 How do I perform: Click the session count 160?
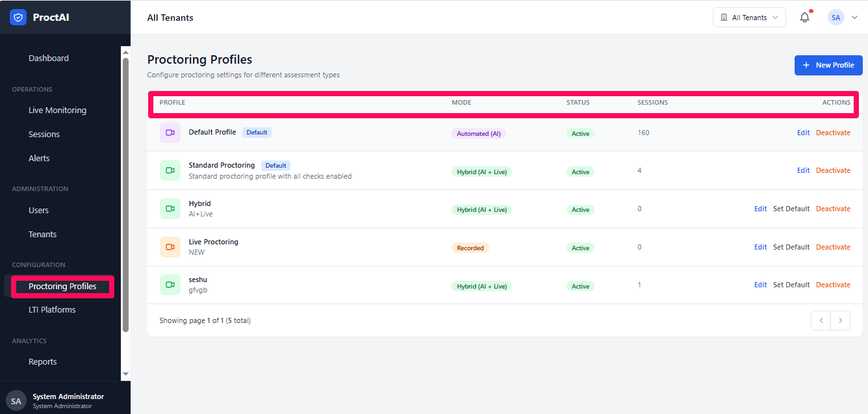[x=643, y=133]
